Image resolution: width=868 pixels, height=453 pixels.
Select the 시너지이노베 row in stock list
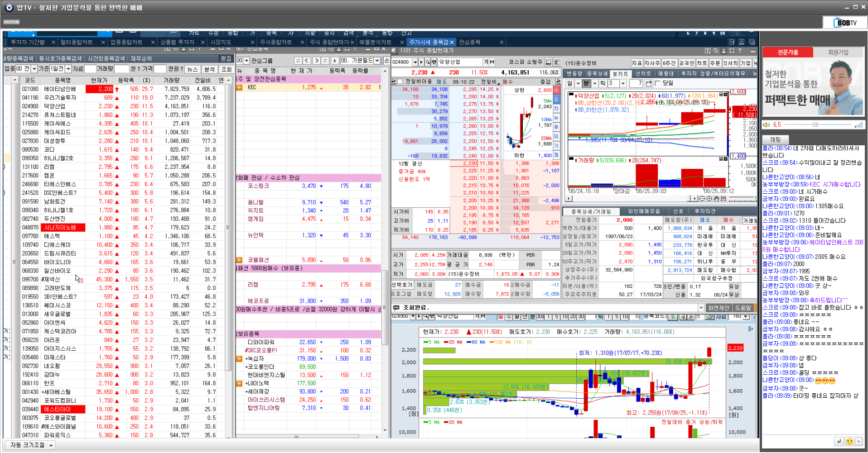[x=122, y=228]
